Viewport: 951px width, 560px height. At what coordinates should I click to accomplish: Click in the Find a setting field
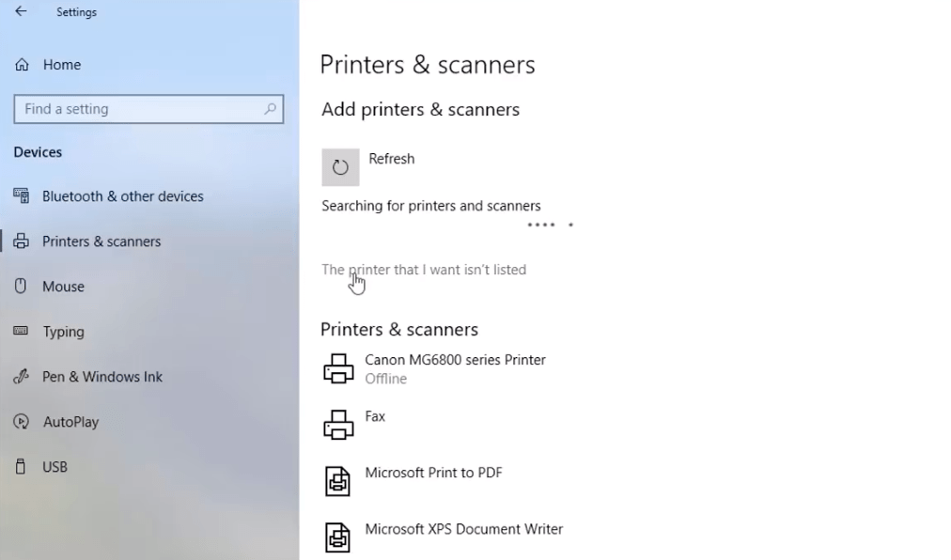148,109
